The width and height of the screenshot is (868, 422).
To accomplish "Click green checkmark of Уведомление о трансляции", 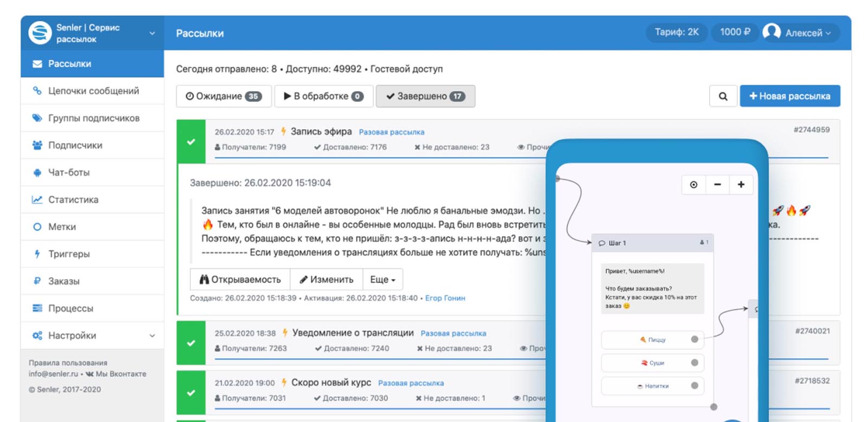I will (x=191, y=343).
